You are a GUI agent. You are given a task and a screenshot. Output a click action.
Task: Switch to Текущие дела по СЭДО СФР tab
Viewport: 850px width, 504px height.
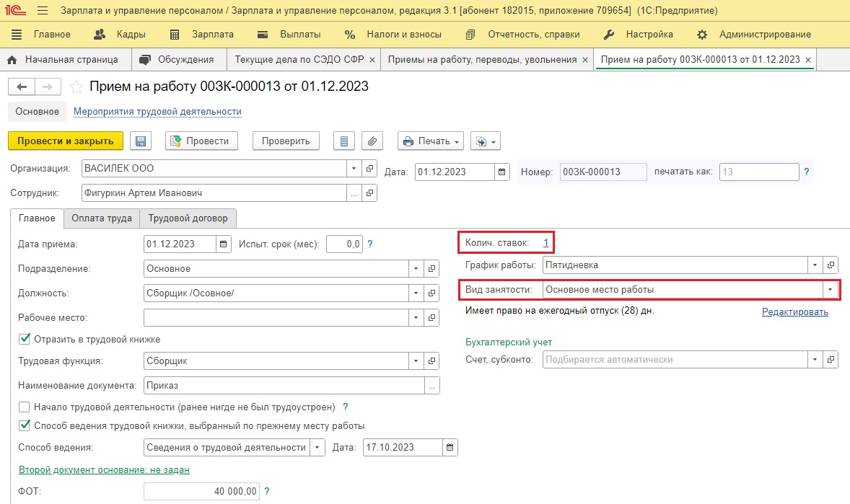click(x=299, y=60)
